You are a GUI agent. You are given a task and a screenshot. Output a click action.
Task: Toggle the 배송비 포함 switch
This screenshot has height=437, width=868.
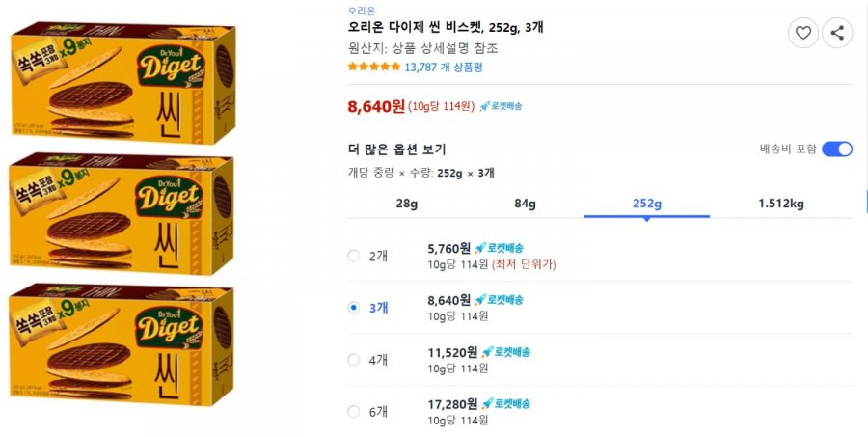click(837, 149)
